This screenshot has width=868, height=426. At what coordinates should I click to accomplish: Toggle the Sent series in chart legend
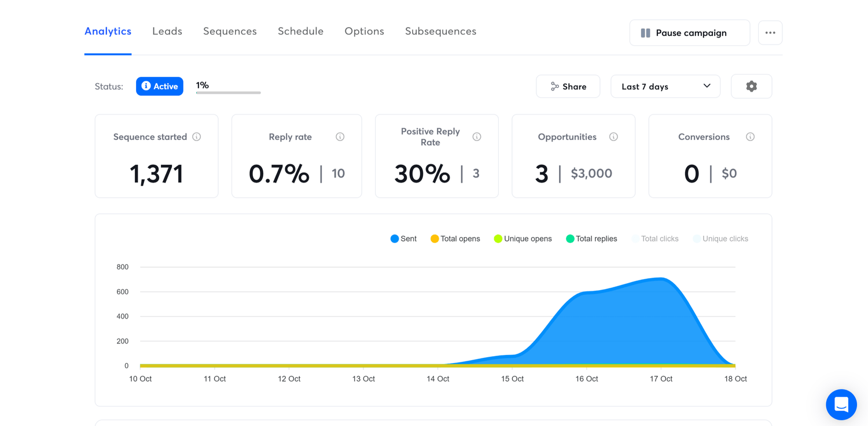pos(403,239)
